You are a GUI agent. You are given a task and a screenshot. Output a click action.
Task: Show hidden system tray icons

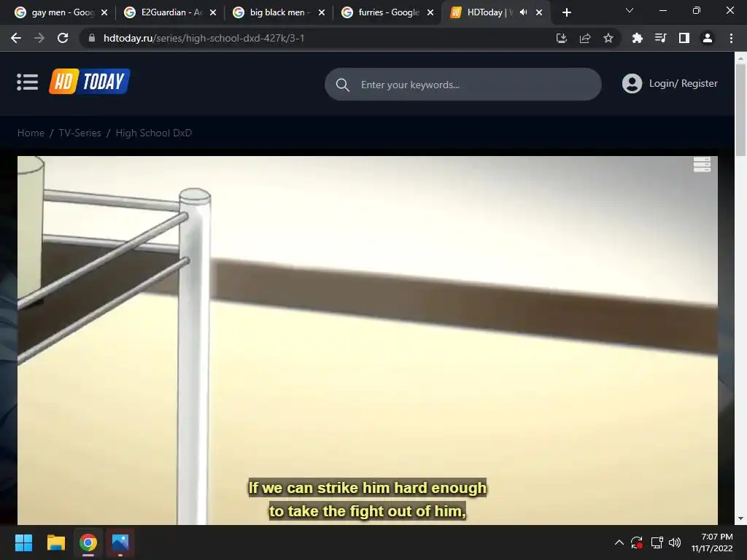coord(619,542)
